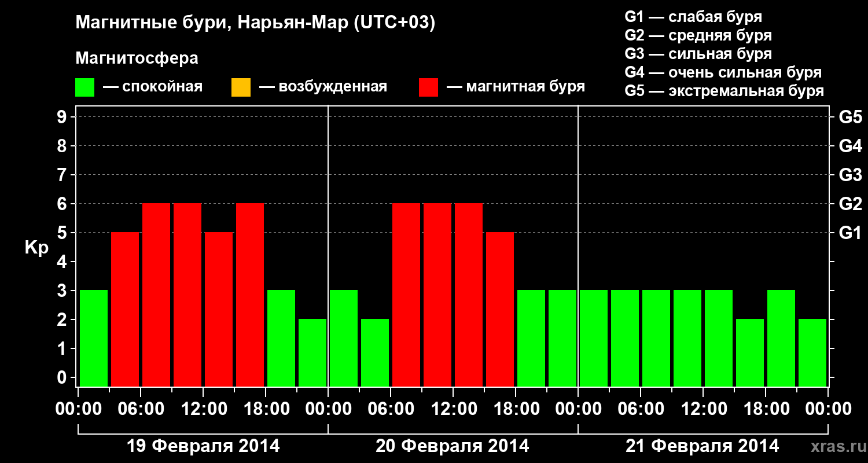The image size is (868, 463).
Task: Click the 21 Февраля 15:00–18:00 green bar
Action: pyautogui.click(x=750, y=352)
